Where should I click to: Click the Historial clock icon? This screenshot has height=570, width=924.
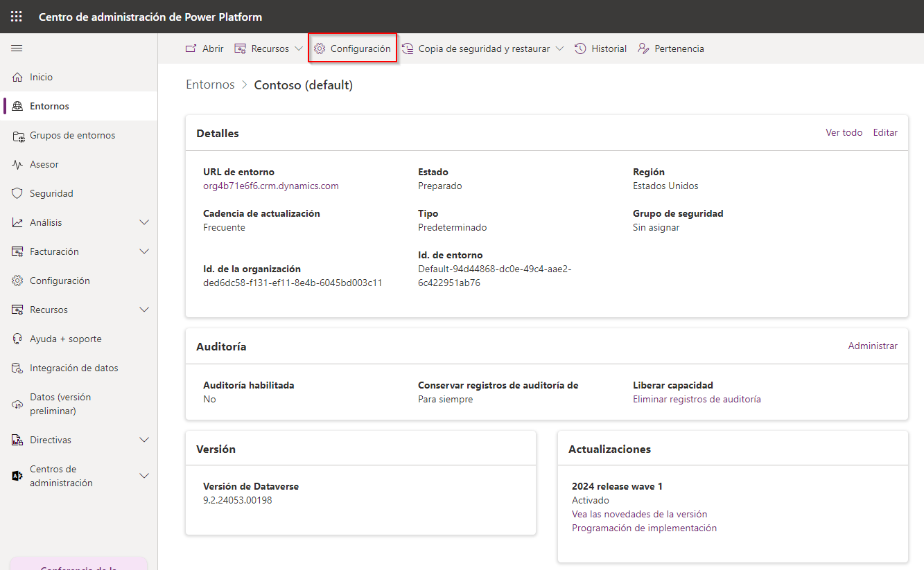click(x=580, y=48)
